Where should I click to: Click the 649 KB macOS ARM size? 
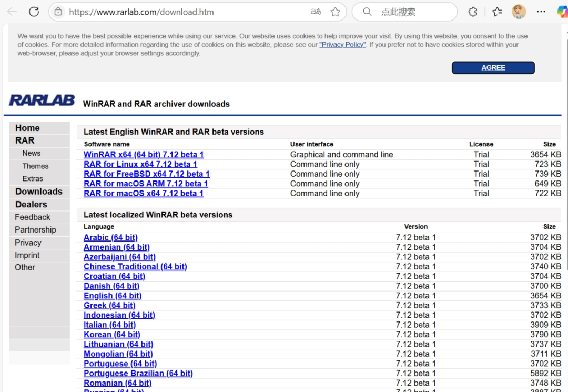pyautogui.click(x=547, y=184)
